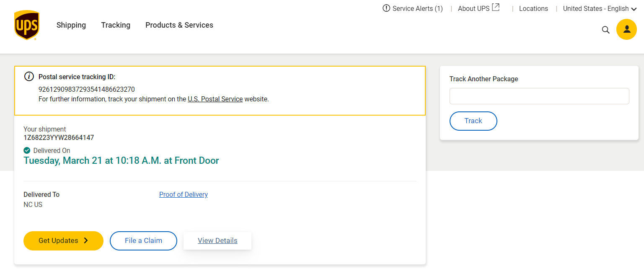Viewport: 644px width, 271px height.
Task: Open the Tracking menu
Action: (116, 25)
